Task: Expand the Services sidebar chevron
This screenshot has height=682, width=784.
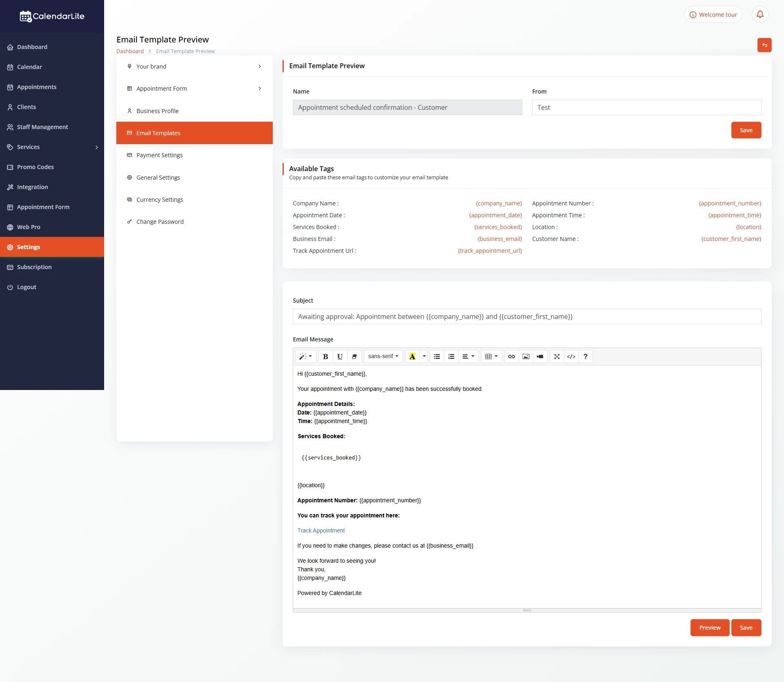Action: pyautogui.click(x=97, y=147)
